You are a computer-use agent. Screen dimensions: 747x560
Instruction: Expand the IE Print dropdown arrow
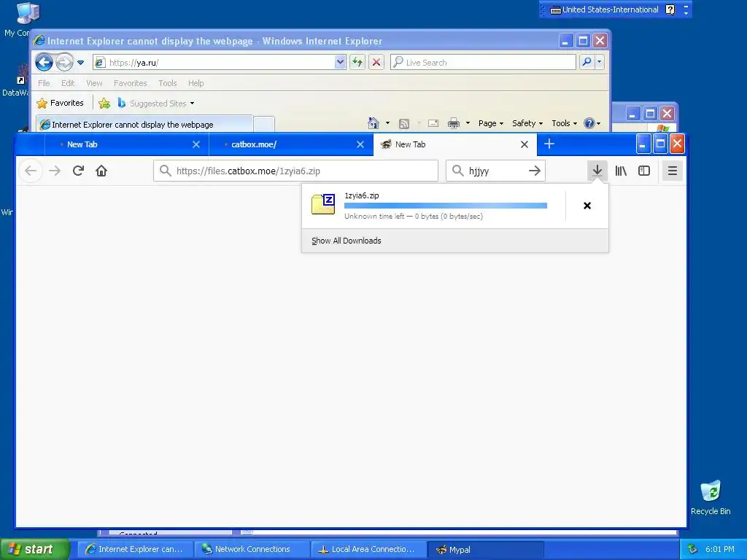(468, 123)
